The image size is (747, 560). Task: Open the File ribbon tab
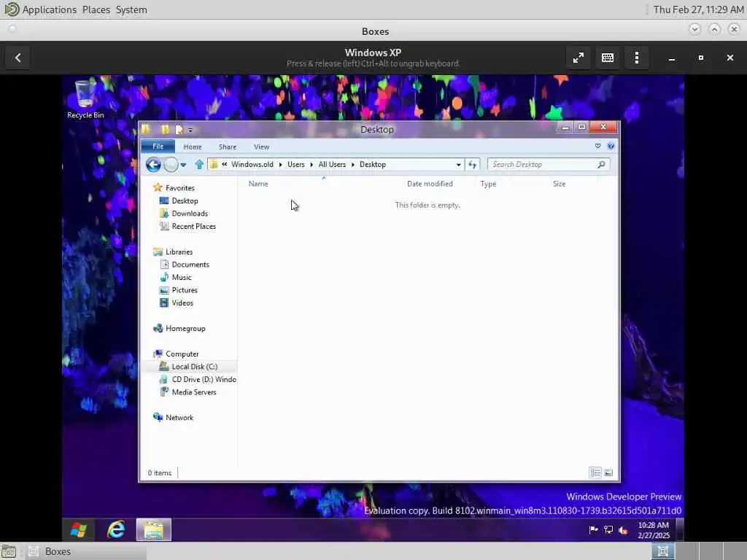(x=158, y=147)
